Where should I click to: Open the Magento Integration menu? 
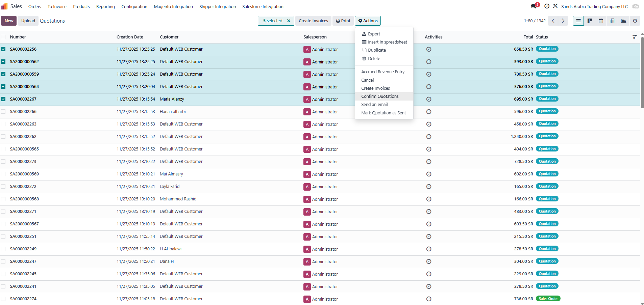pos(173,6)
